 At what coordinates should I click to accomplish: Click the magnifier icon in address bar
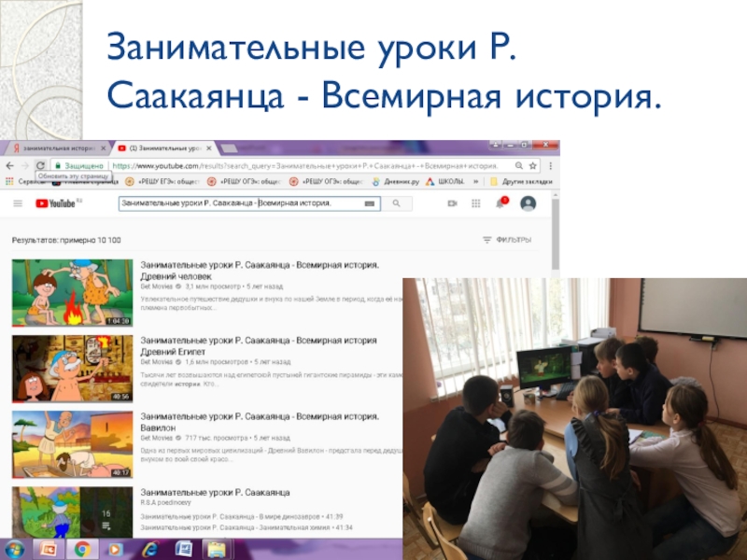(519, 166)
